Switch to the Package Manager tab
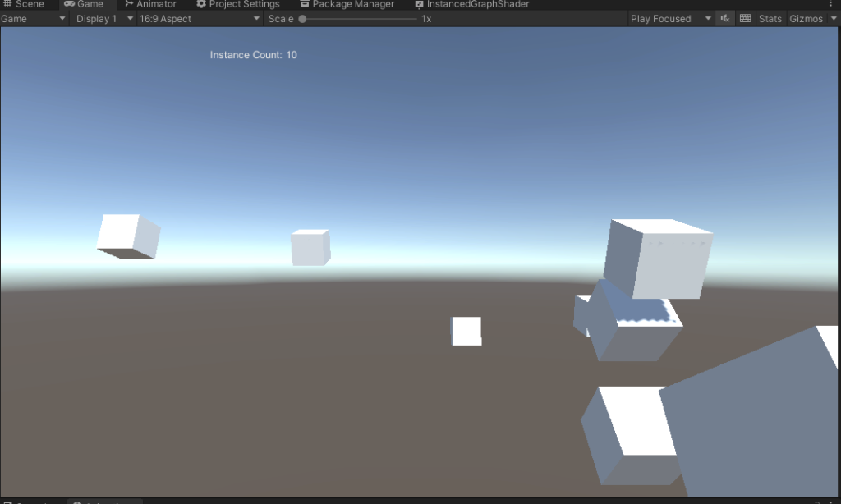This screenshot has width=841, height=504. point(347,4)
